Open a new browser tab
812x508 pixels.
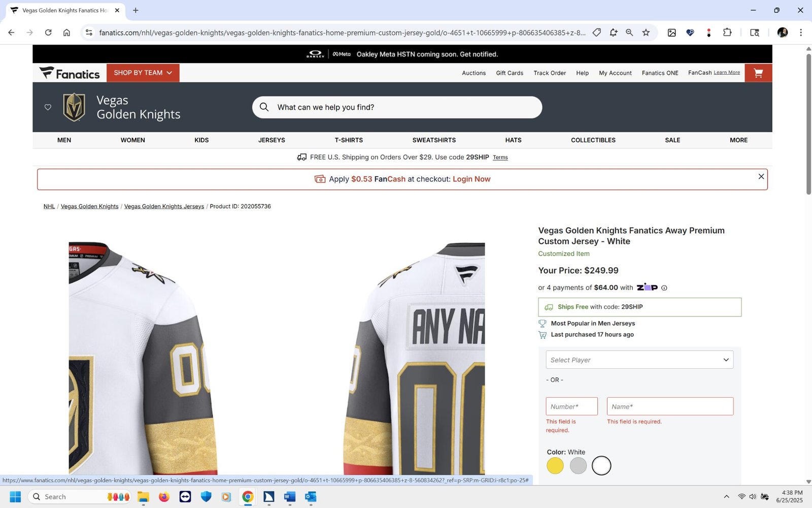136,10
